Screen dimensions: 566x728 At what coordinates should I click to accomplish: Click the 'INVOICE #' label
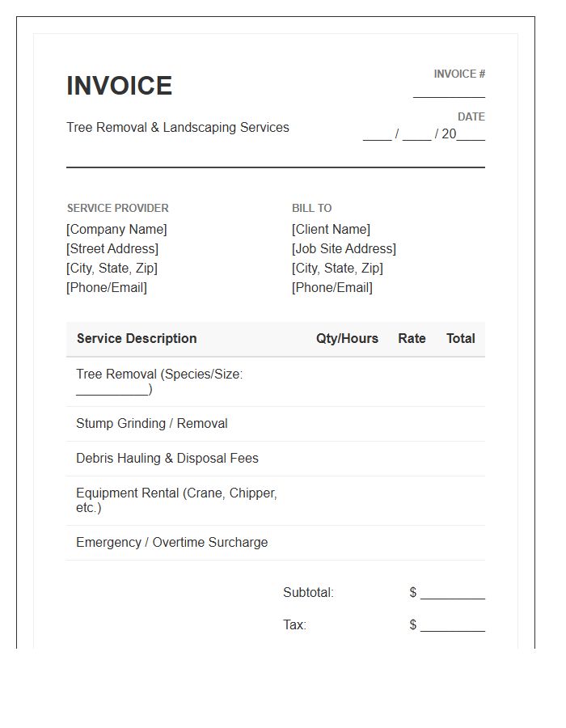point(459,74)
